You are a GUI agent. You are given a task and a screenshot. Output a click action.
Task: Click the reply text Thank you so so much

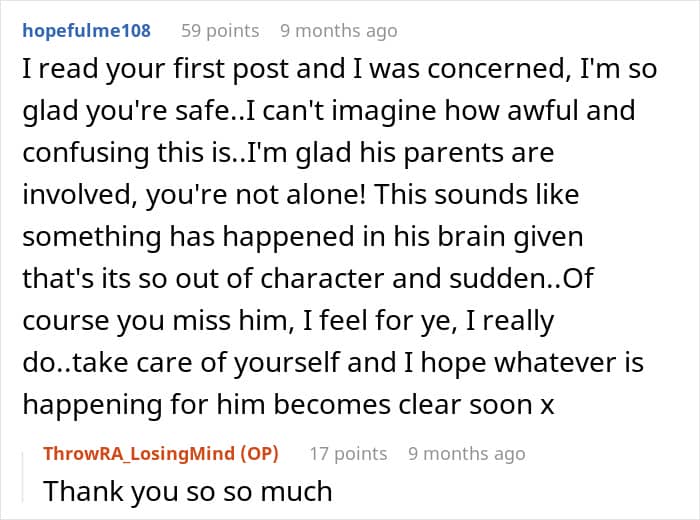(x=188, y=491)
